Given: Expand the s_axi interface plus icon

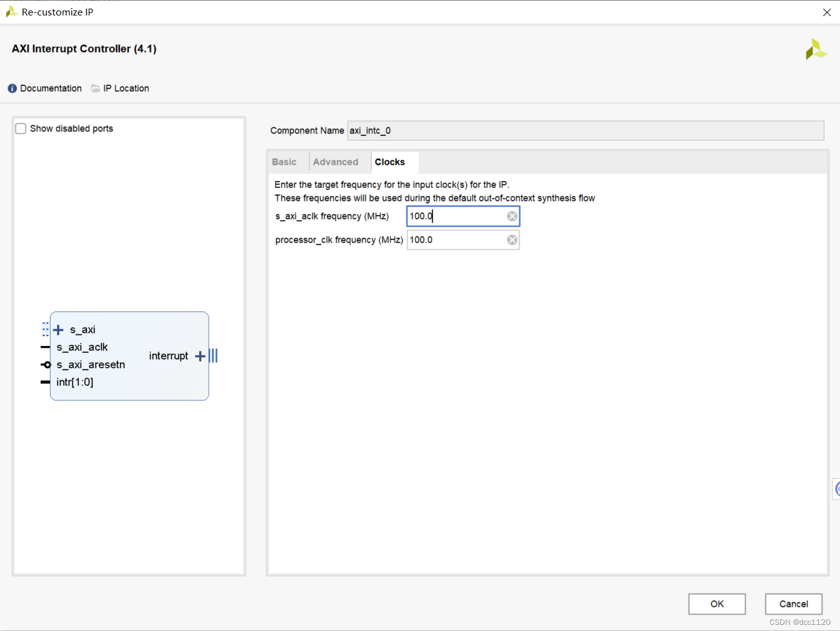Looking at the screenshot, I should click(58, 330).
